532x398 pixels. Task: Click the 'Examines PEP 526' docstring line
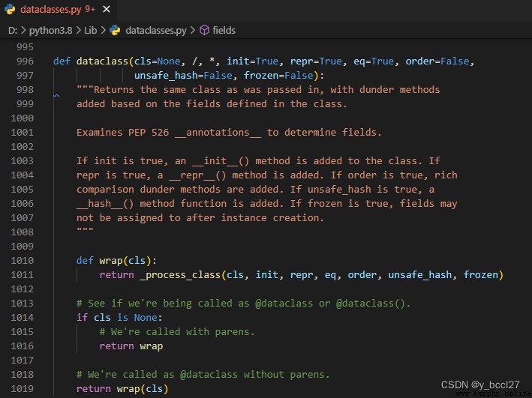[229, 133]
